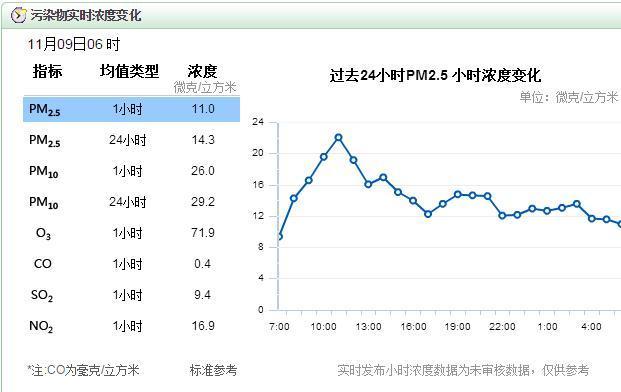
Task: Click the chart data point above 22:00
Action: coord(502,216)
